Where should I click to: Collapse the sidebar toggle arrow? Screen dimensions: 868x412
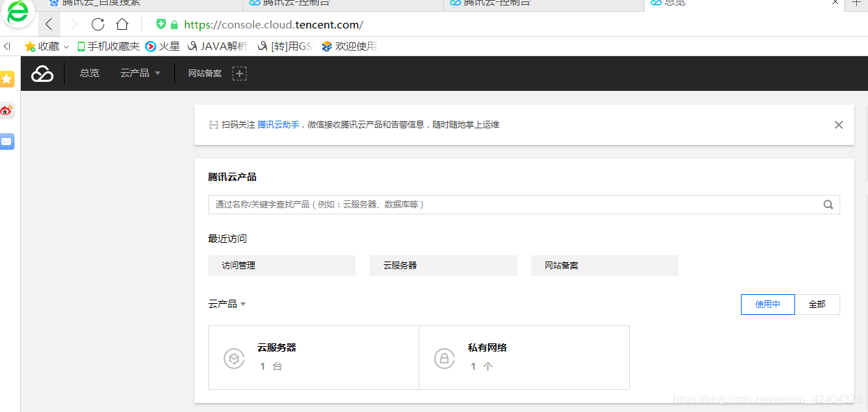point(7,46)
